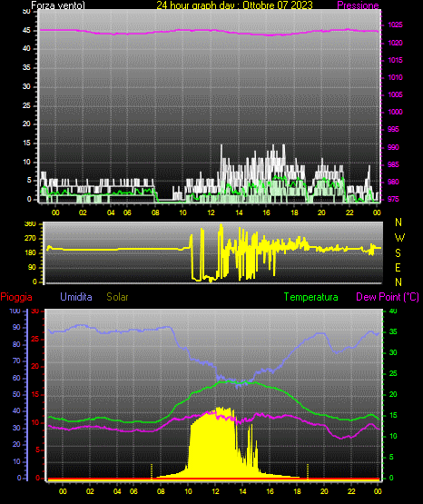The height and width of the screenshot is (504, 423).
Task: Click hour '18' under the wind speed graph
Action: click(294, 212)
